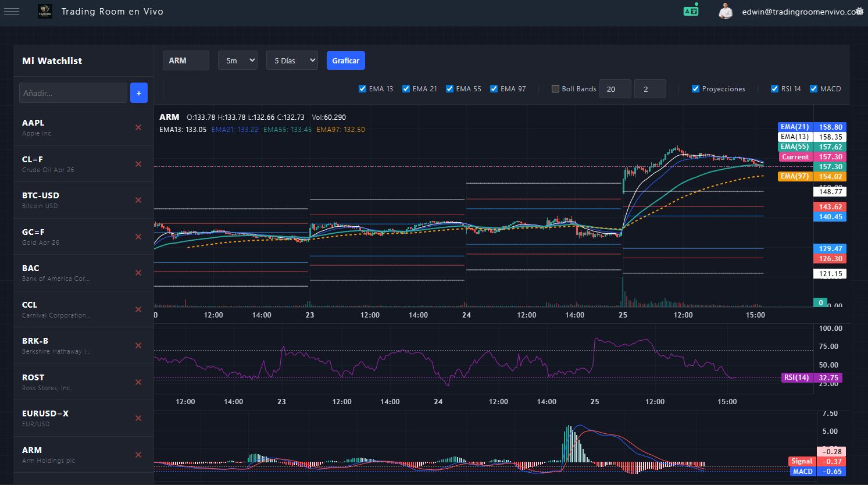Open the user profile avatar
This screenshot has height=485, width=868.
click(x=725, y=11)
